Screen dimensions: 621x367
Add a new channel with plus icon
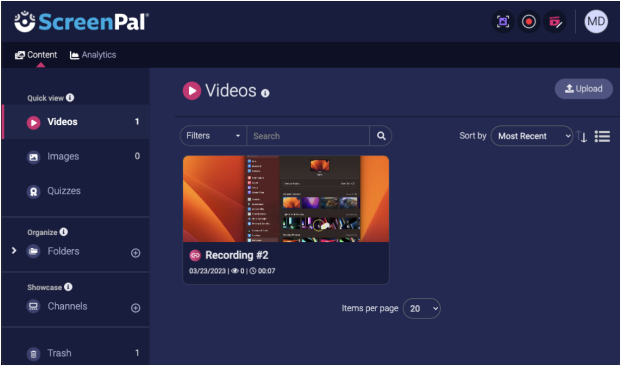pos(135,308)
